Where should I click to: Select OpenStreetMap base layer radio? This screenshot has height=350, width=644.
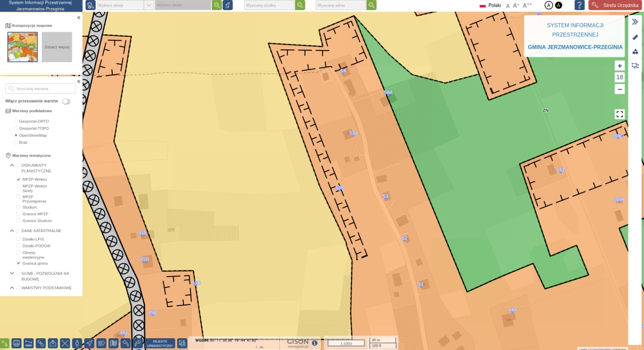[x=16, y=135]
